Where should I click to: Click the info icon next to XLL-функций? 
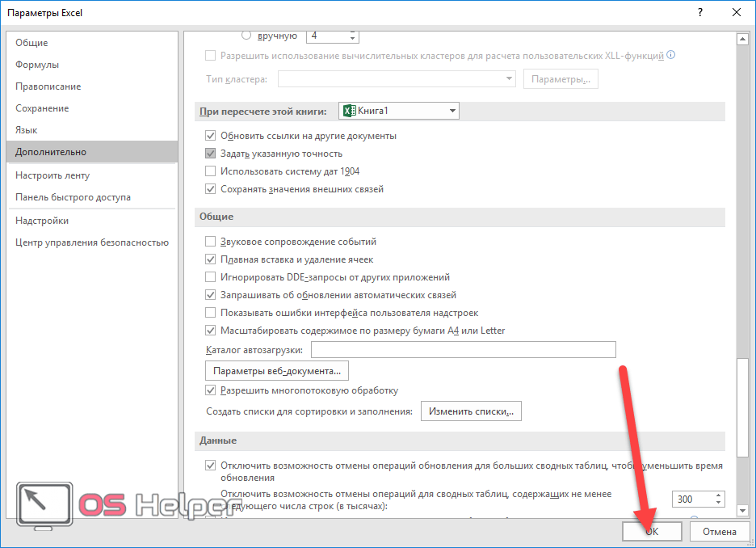(x=670, y=55)
